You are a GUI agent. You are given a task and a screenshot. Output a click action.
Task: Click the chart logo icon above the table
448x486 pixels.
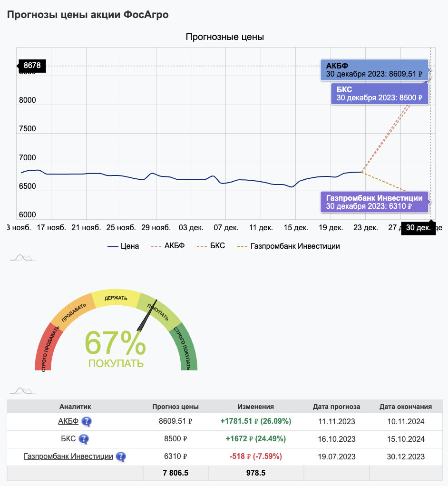click(x=23, y=390)
